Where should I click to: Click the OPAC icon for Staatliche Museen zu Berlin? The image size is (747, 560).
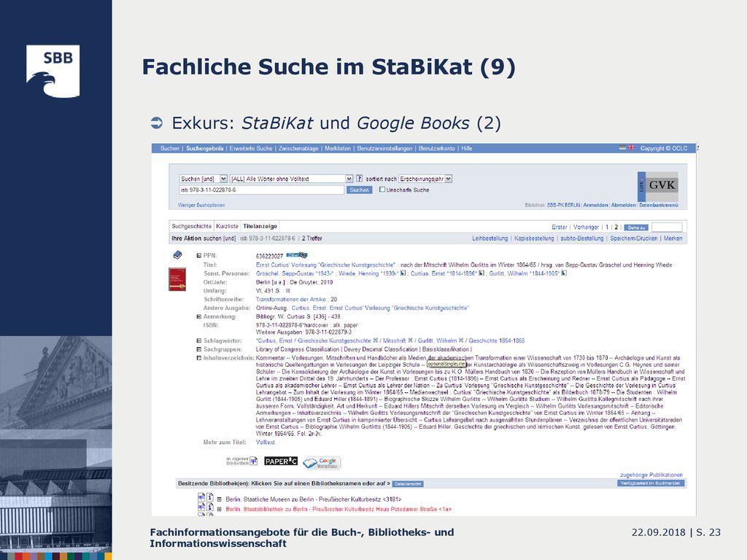click(201, 497)
